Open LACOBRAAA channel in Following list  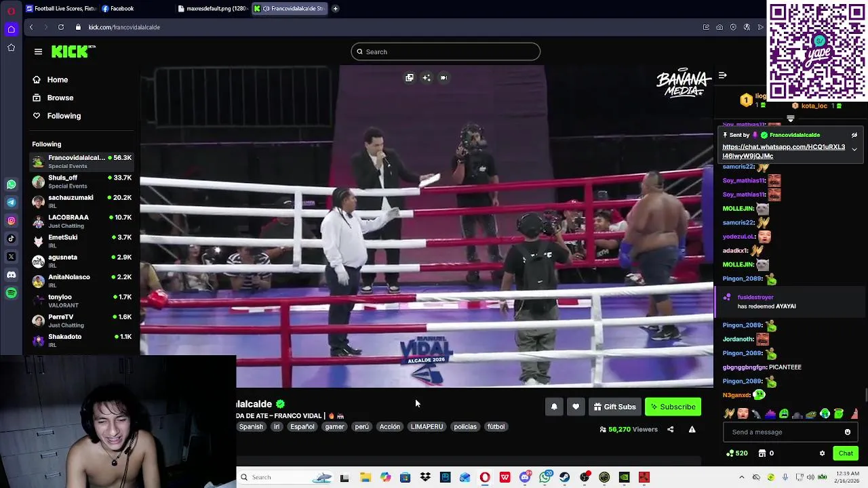tap(82, 221)
